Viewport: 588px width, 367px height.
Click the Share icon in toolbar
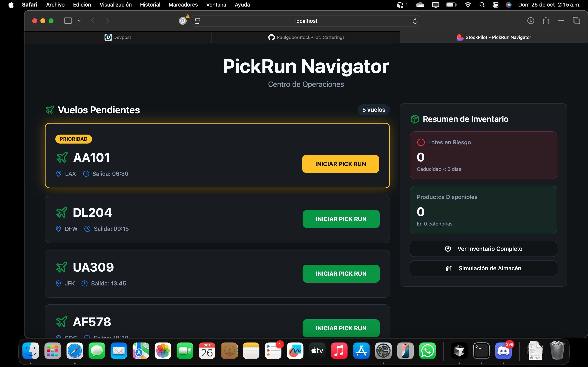[x=546, y=21]
